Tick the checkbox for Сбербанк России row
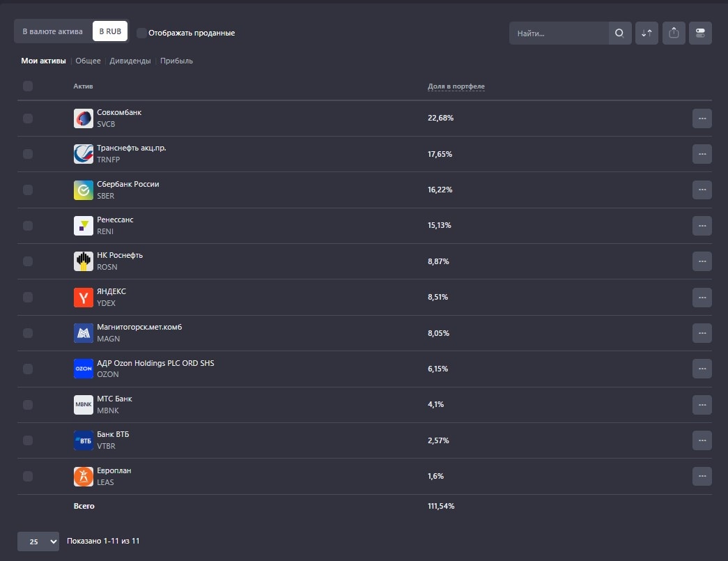Viewport: 728px width, 561px height. [28, 190]
